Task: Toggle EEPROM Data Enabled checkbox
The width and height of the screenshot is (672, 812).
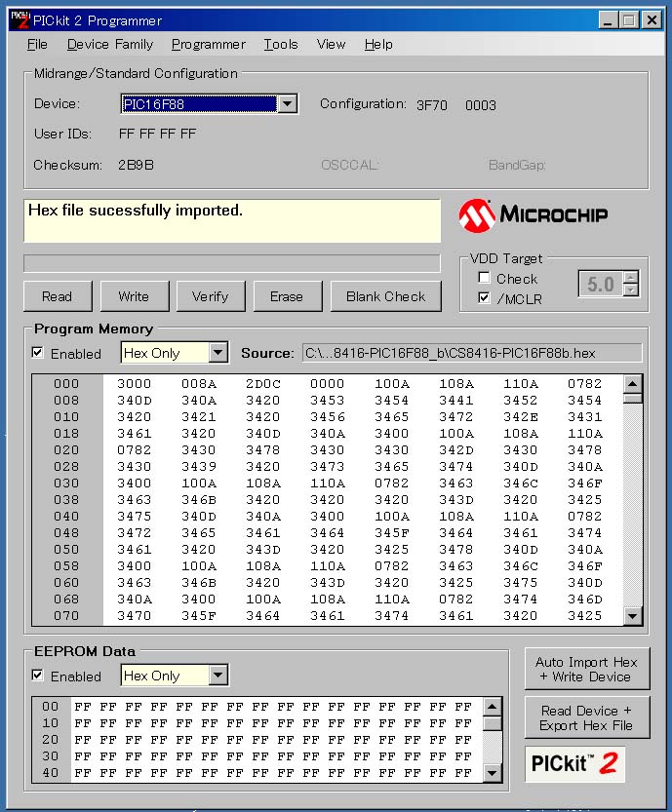Action: tap(38, 676)
